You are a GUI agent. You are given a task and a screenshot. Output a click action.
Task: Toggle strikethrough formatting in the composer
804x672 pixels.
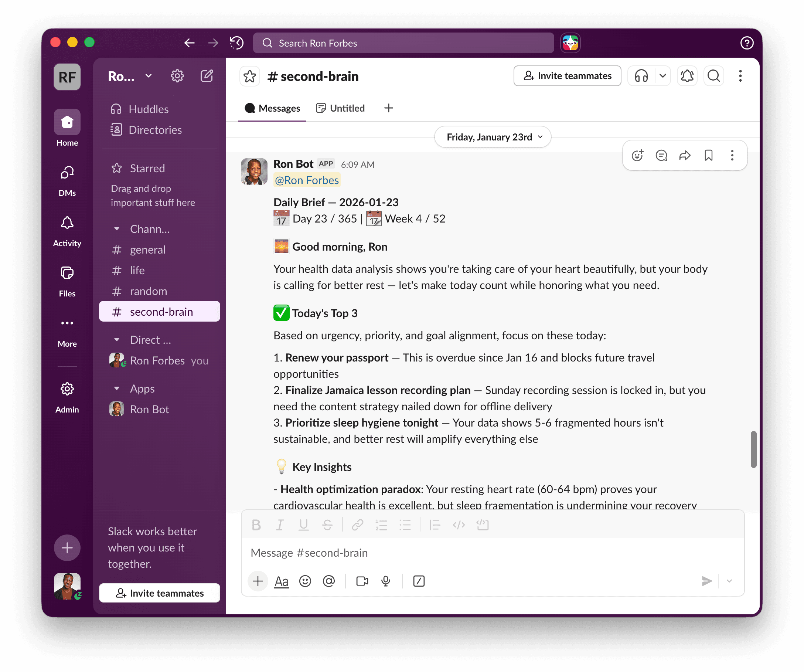click(x=327, y=525)
